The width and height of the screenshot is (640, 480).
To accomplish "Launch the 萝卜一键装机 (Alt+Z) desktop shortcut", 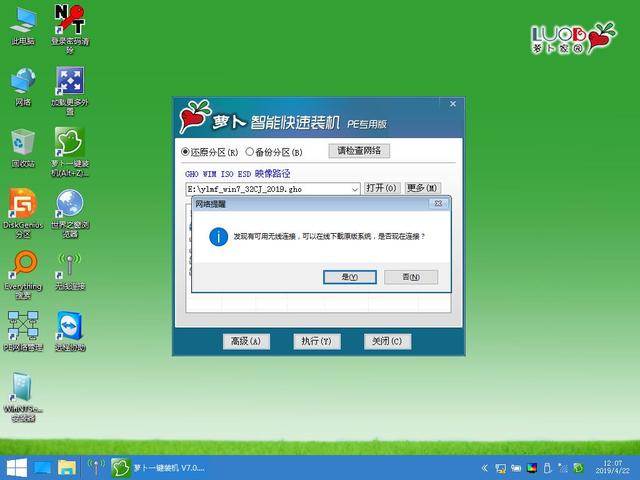I will point(70,151).
